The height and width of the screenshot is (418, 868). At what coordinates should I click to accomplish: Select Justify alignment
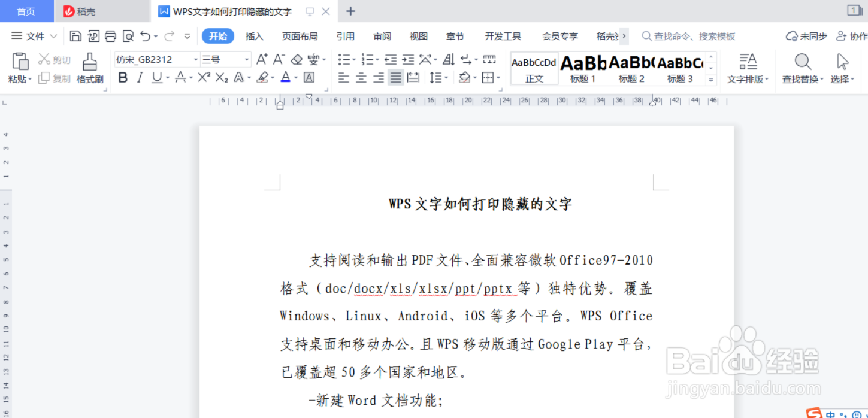(x=396, y=77)
